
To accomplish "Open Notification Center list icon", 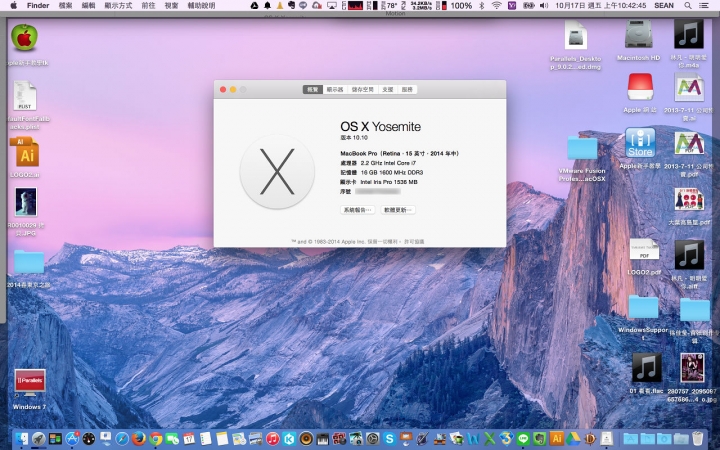I will (703, 6).
